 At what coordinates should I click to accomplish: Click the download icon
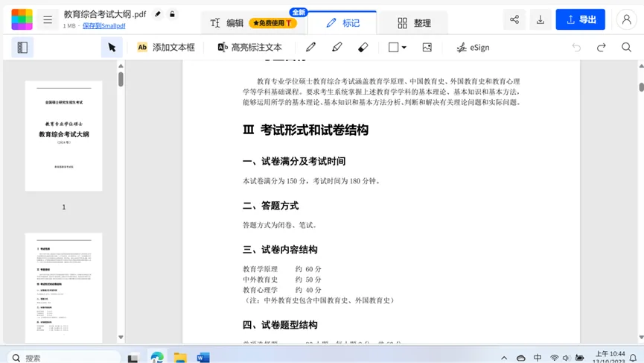coord(541,20)
